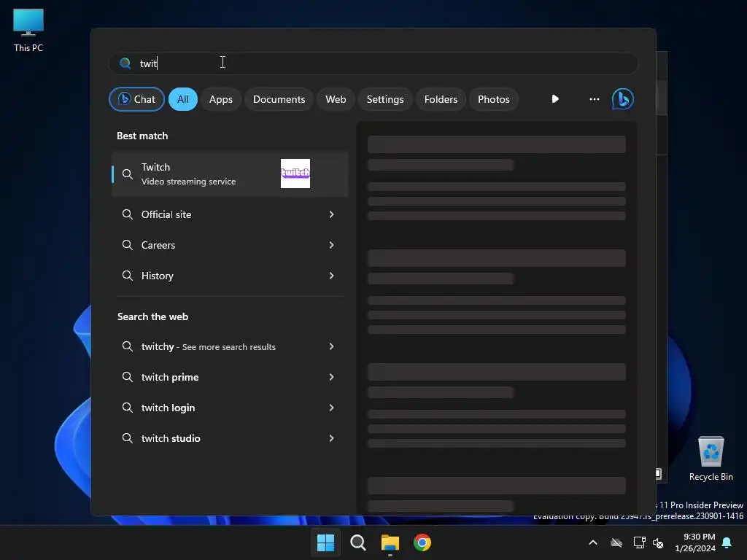Switch to the Web filter tab
Screen dimensions: 747x560
[x=336, y=99]
